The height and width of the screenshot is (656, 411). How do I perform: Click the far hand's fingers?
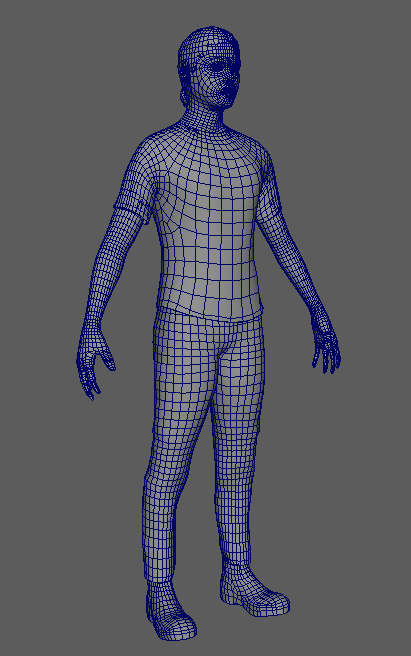coord(328,360)
